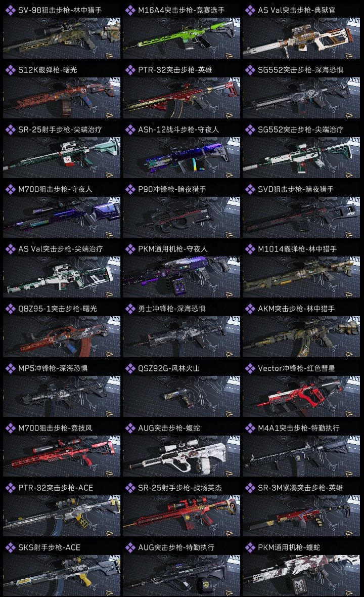Screen dimensions: 364x597
Task: Open the PTR-32突击步枪-英雄 weapon image
Action: click(181, 98)
